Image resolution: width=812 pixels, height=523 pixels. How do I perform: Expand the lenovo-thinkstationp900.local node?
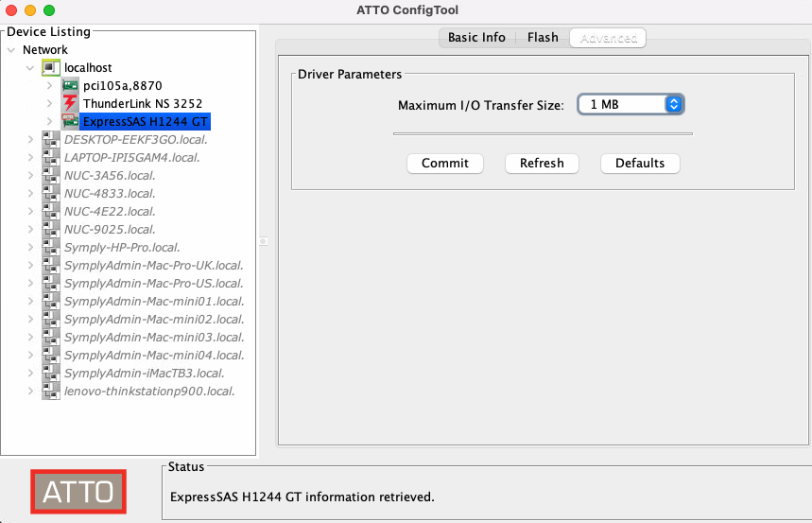coord(30,391)
